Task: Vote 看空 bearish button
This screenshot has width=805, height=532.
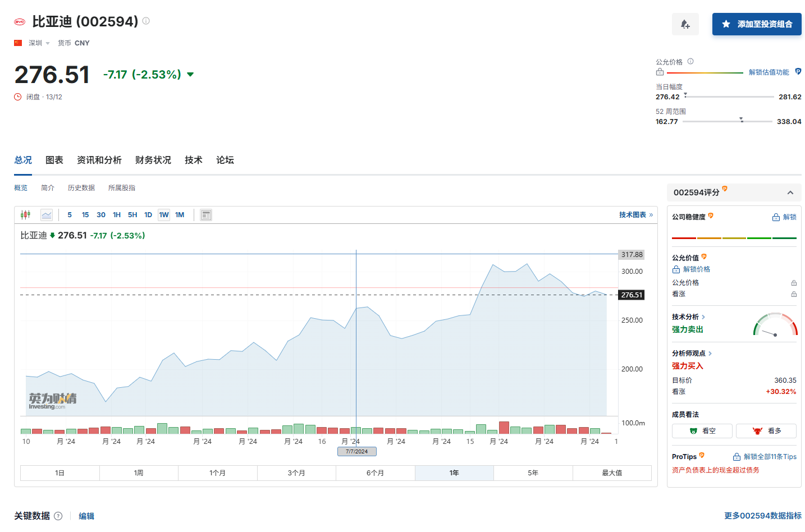Action: 702,431
